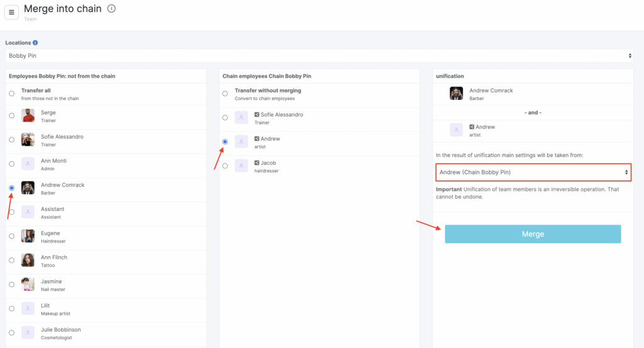Click chain icon beside Jacob's name
Viewport: 644px width, 348px height.
pyautogui.click(x=257, y=163)
